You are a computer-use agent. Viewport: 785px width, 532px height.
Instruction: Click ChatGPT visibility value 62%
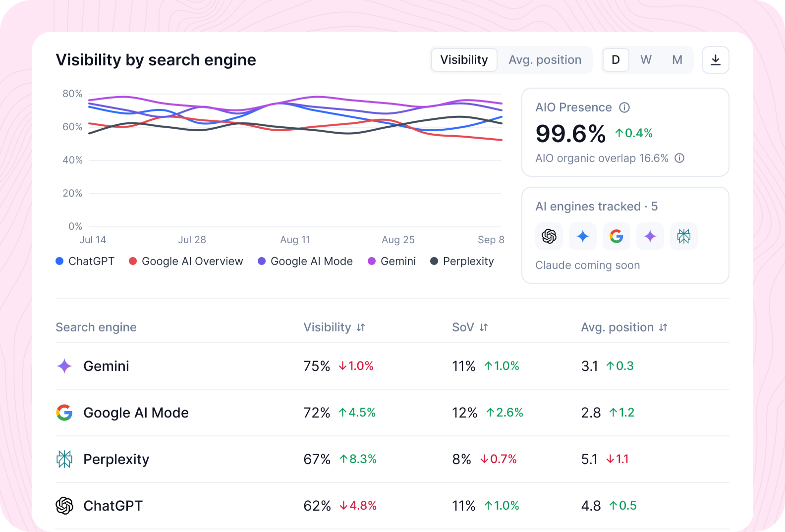point(317,506)
